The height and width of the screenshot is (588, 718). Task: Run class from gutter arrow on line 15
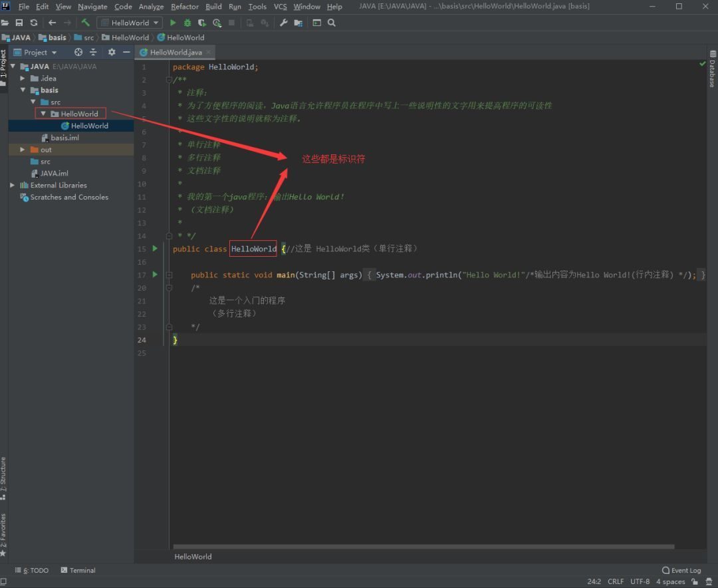[x=155, y=249]
